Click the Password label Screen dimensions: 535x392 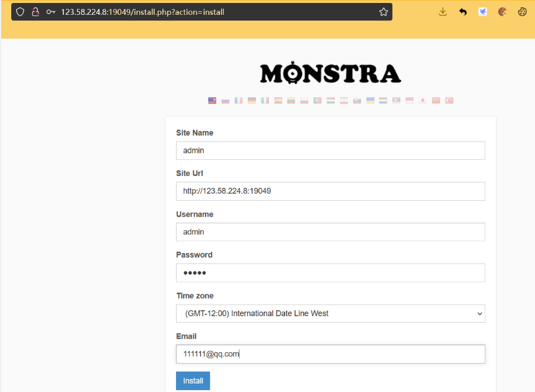pyautogui.click(x=194, y=255)
